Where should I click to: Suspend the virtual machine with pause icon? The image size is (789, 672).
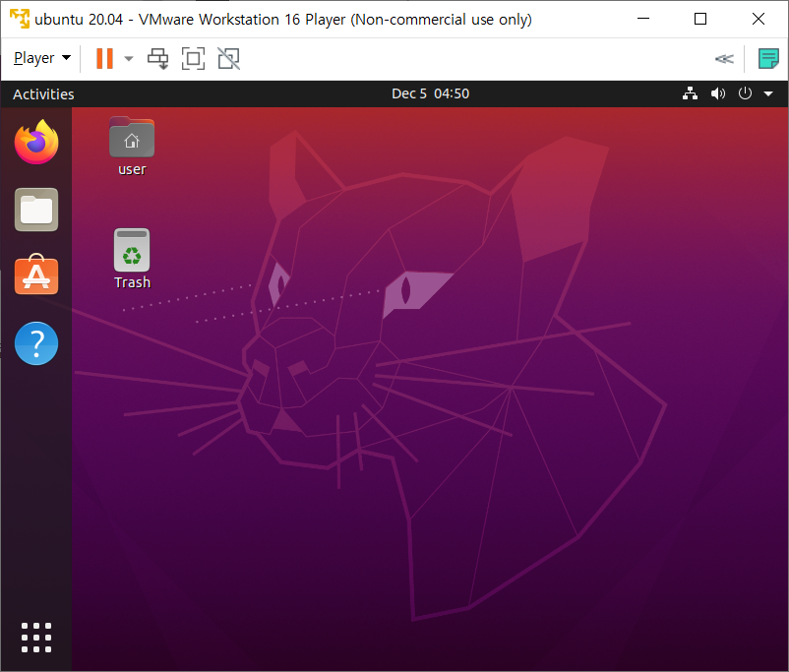click(x=104, y=58)
